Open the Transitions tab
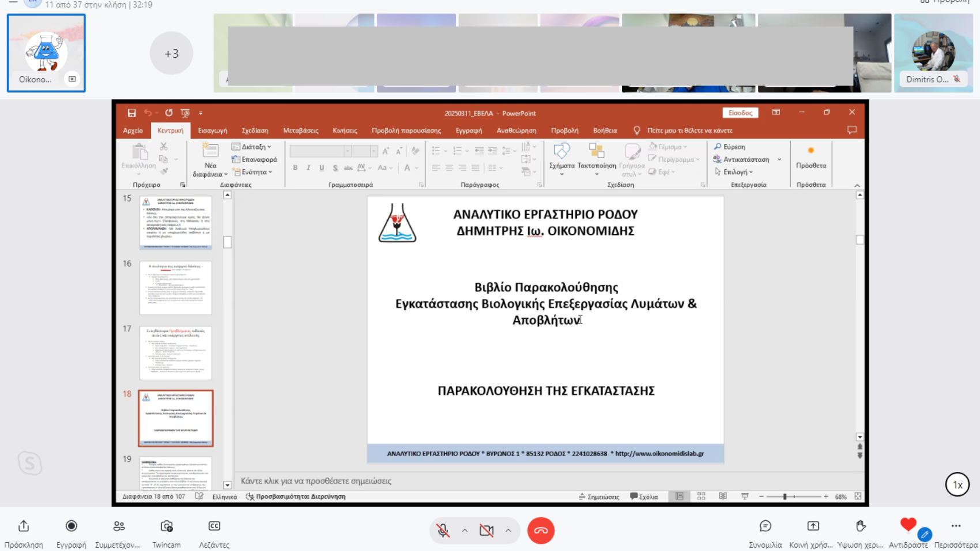980x551 pixels. point(300,130)
